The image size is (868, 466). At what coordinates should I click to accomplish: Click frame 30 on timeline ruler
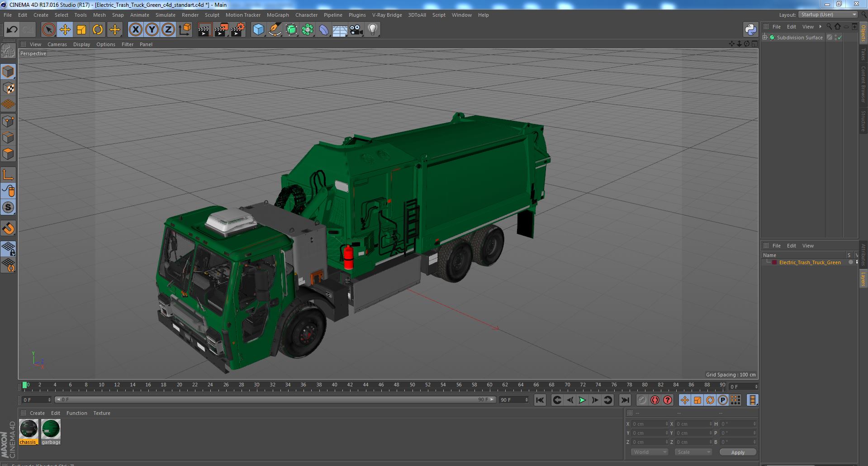coord(256,385)
